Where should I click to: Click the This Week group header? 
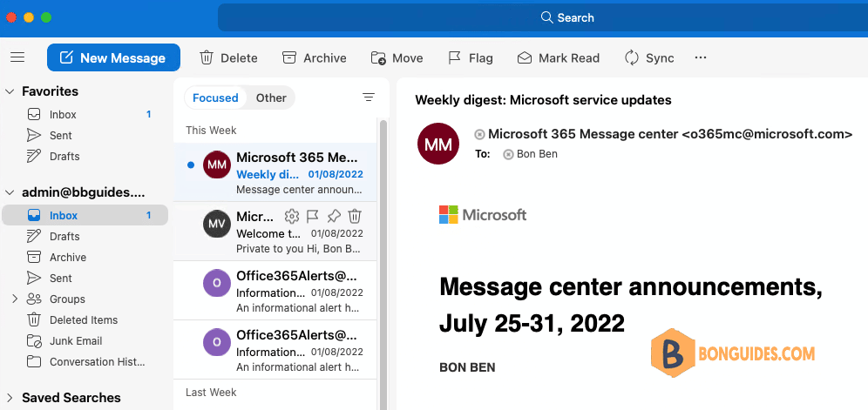[211, 131]
